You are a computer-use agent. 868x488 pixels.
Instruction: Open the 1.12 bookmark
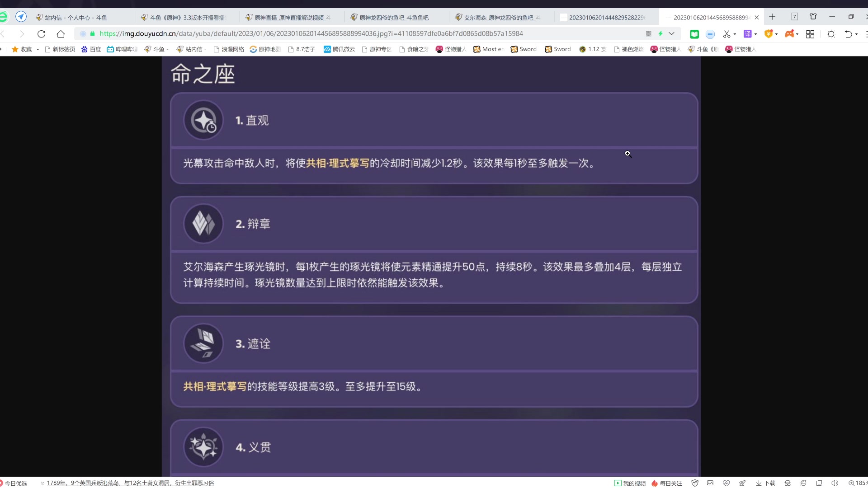click(593, 49)
